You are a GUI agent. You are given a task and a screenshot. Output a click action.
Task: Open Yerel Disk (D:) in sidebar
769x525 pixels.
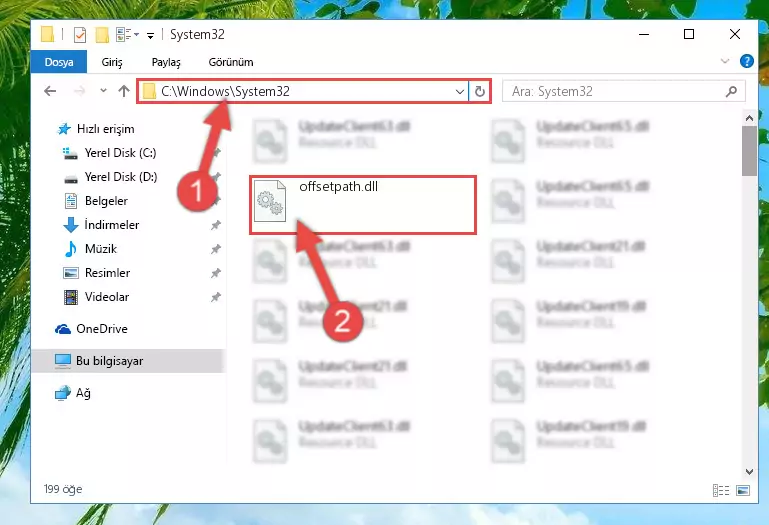coord(121,177)
